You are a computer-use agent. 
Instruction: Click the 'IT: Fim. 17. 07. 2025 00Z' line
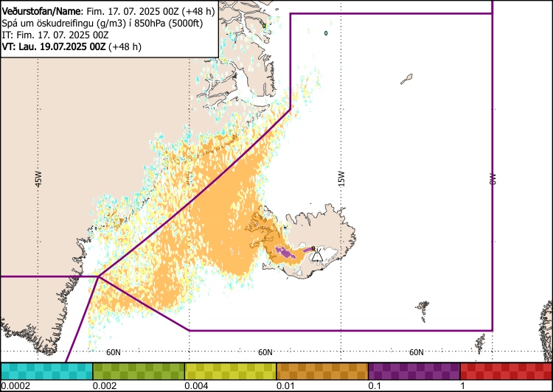pyautogui.click(x=55, y=35)
